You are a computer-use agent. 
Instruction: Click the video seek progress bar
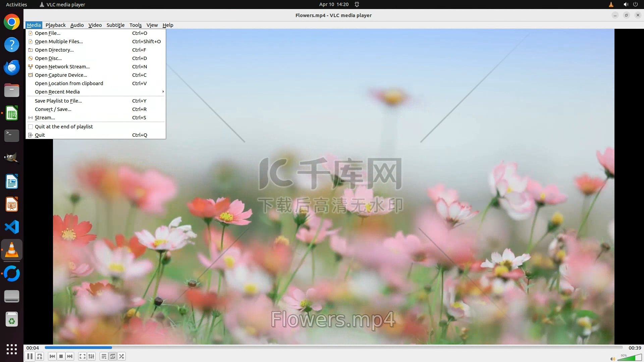[x=333, y=348]
